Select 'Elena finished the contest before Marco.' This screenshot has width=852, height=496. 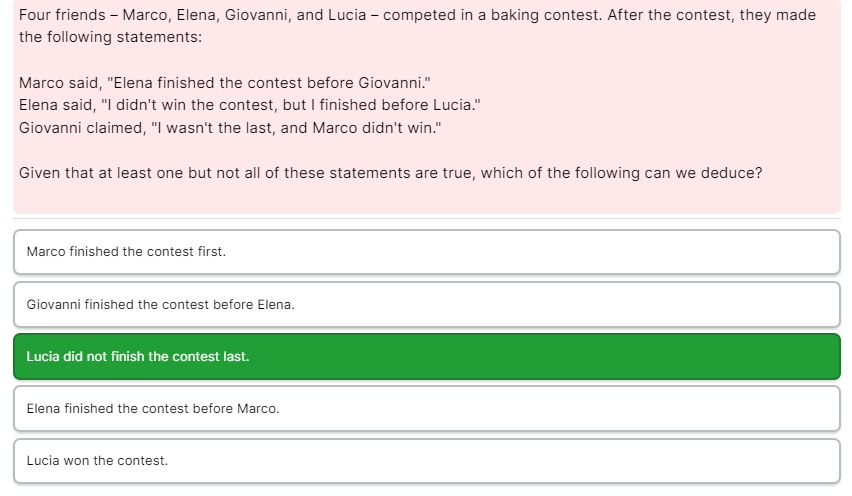point(427,409)
